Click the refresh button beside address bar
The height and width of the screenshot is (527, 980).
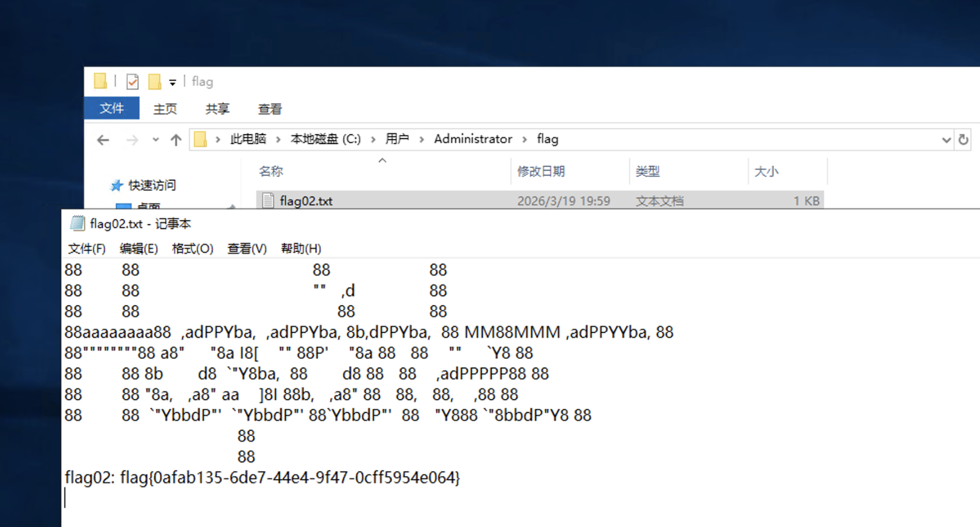(963, 140)
